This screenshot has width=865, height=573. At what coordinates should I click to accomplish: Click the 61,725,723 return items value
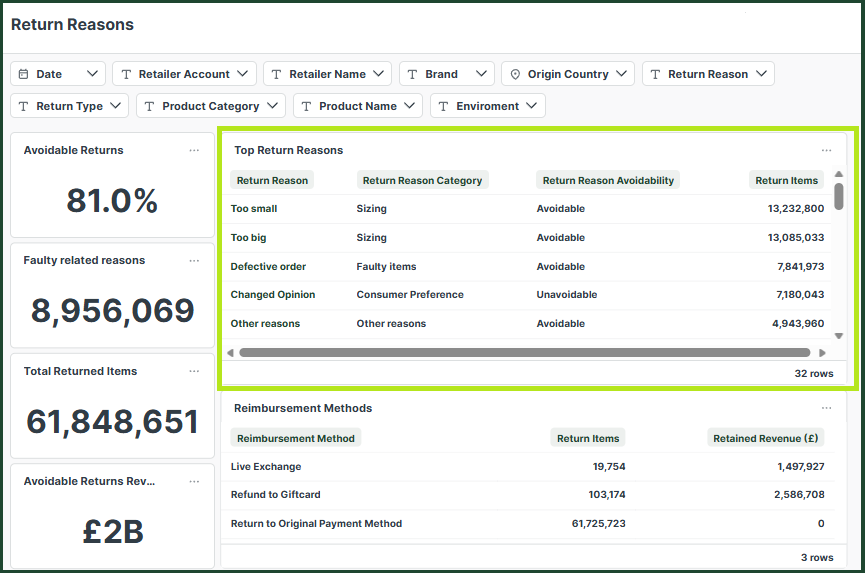coord(599,523)
